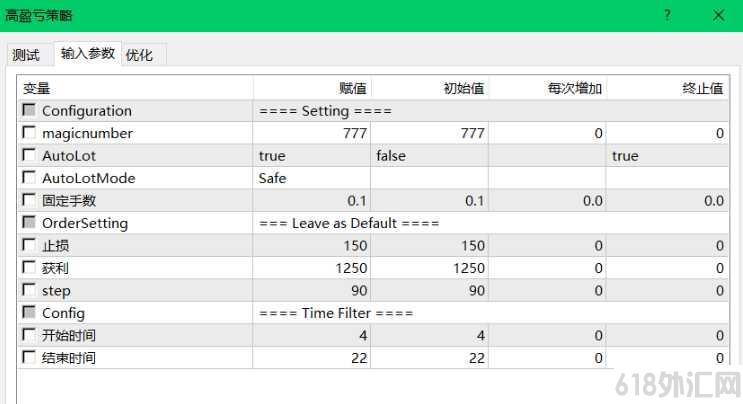Select the 输入参数 tab
The image size is (743, 404).
tap(88, 53)
